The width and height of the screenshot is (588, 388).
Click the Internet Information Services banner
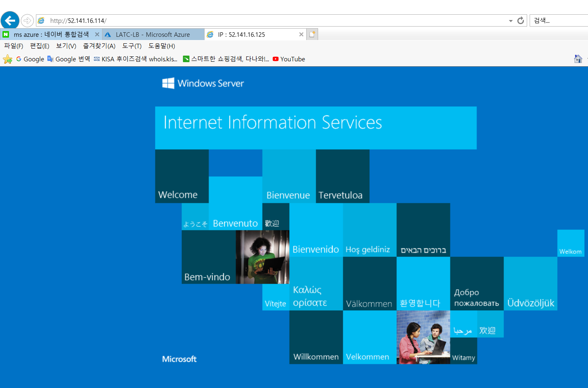(316, 128)
